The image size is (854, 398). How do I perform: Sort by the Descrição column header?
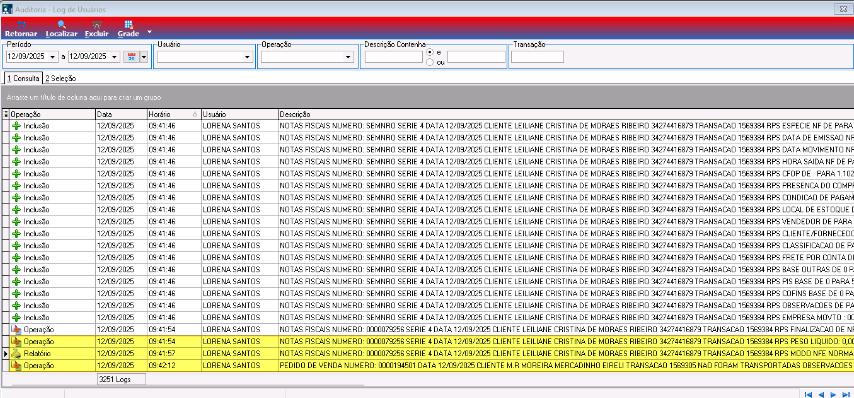point(565,114)
